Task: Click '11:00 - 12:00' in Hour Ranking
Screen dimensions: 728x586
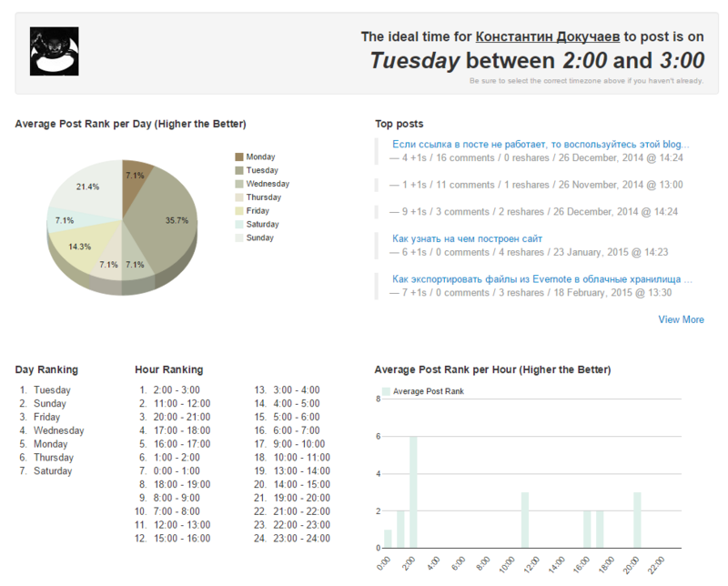Action: tap(182, 403)
